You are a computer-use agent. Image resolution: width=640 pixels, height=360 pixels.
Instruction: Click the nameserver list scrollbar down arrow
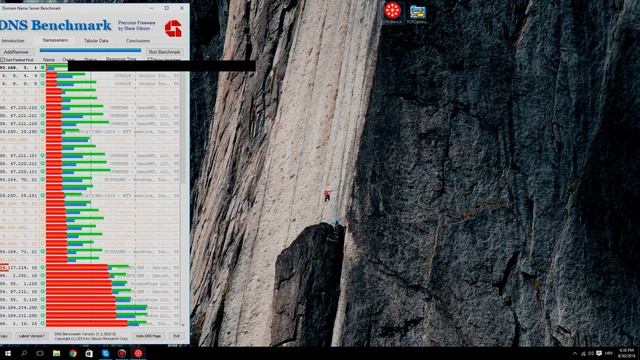point(183,325)
